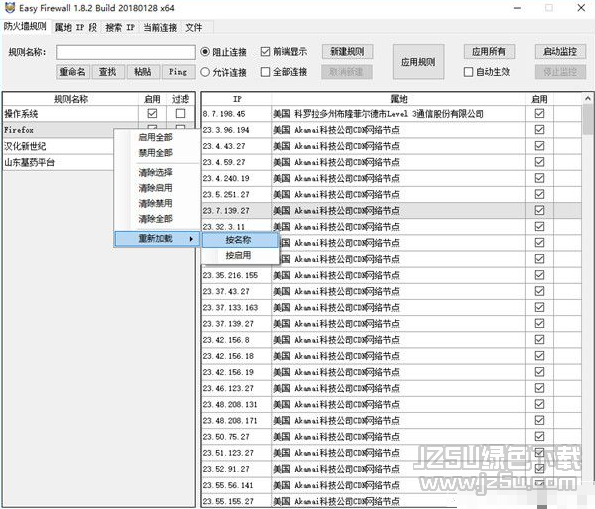Switch to the 属地 IP 段 tab
The image size is (595, 509).
[76, 28]
